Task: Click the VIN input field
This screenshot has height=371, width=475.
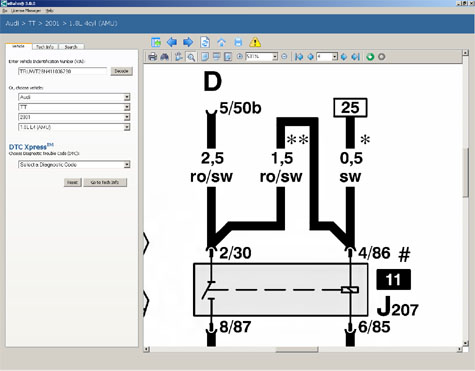Action: (62, 71)
